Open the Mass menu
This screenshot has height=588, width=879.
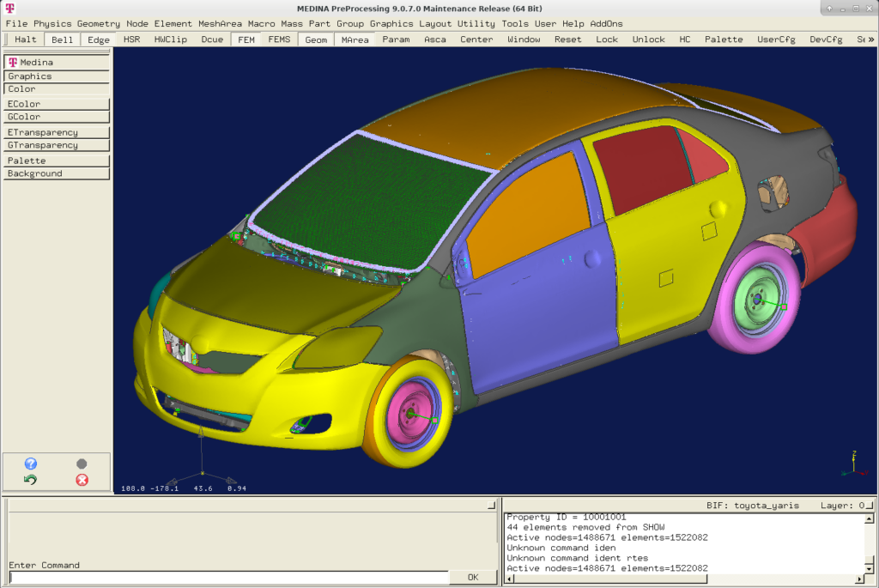[x=292, y=23]
